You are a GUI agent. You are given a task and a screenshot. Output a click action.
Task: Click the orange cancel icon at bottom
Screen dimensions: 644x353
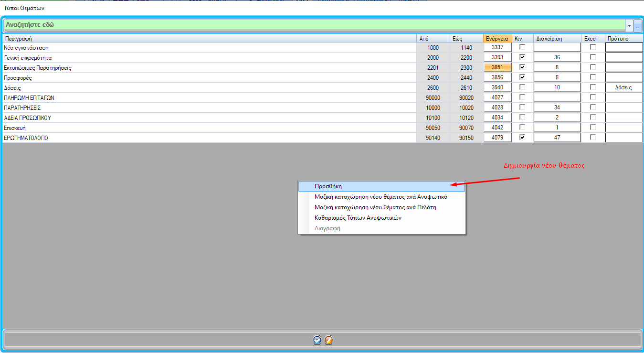(328, 340)
